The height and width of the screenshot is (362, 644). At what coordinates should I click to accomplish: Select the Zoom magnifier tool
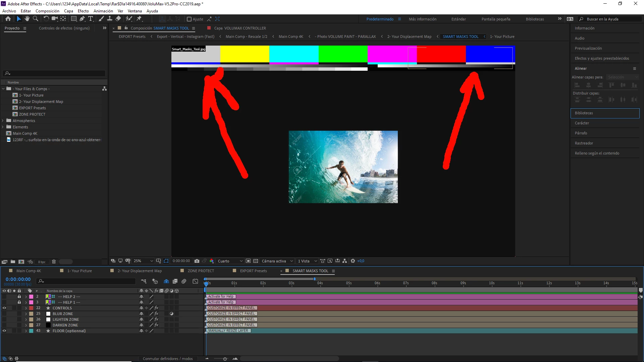click(x=36, y=19)
